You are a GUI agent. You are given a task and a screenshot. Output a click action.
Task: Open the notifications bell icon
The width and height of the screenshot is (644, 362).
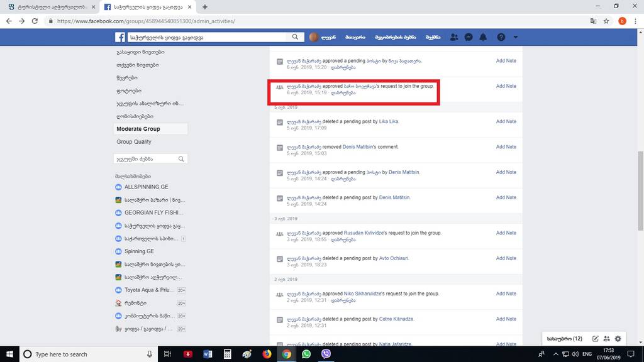tap(483, 37)
